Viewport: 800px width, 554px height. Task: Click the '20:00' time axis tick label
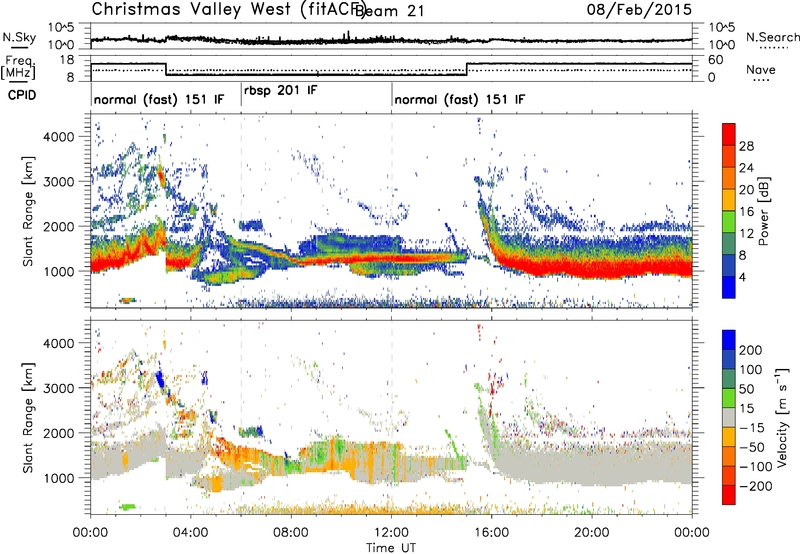pos(592,533)
